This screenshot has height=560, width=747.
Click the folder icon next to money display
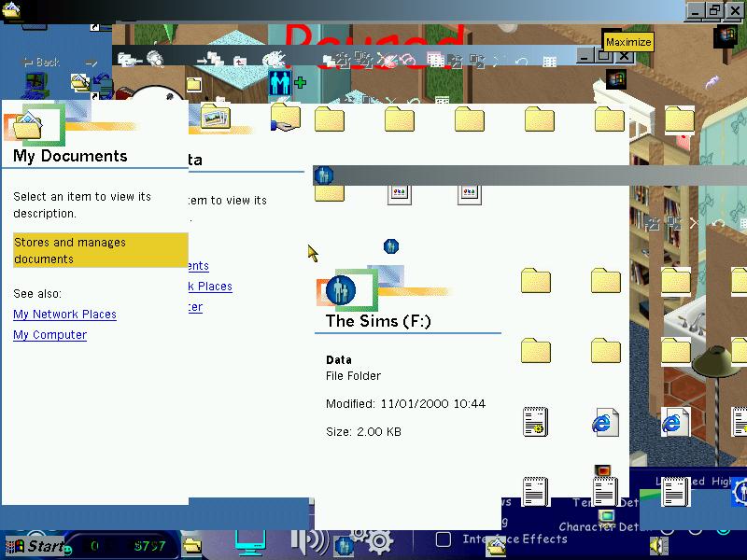coord(191,545)
